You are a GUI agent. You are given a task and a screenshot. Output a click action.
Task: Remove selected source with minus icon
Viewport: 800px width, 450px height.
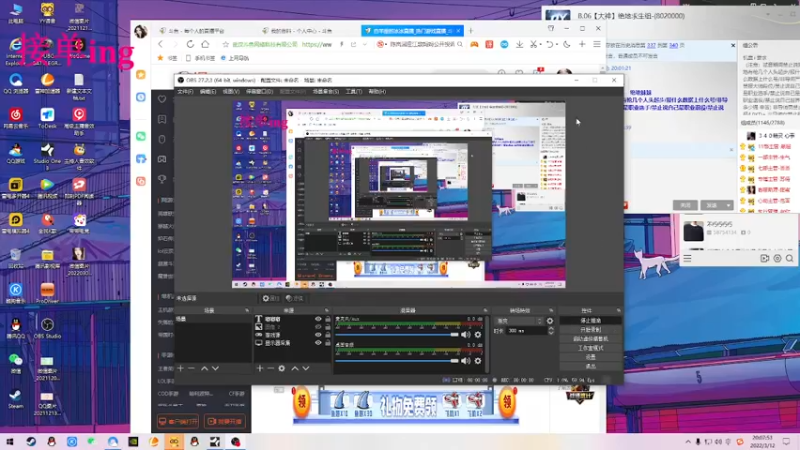click(x=271, y=368)
